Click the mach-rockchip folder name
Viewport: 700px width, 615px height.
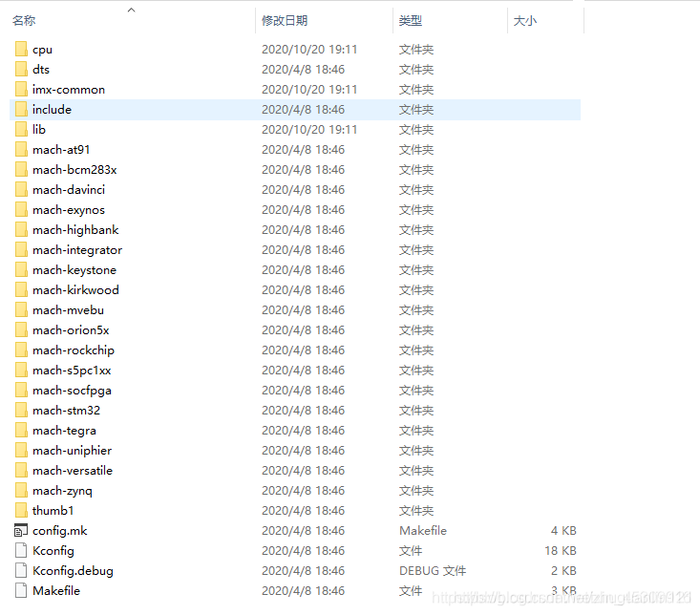tap(74, 350)
